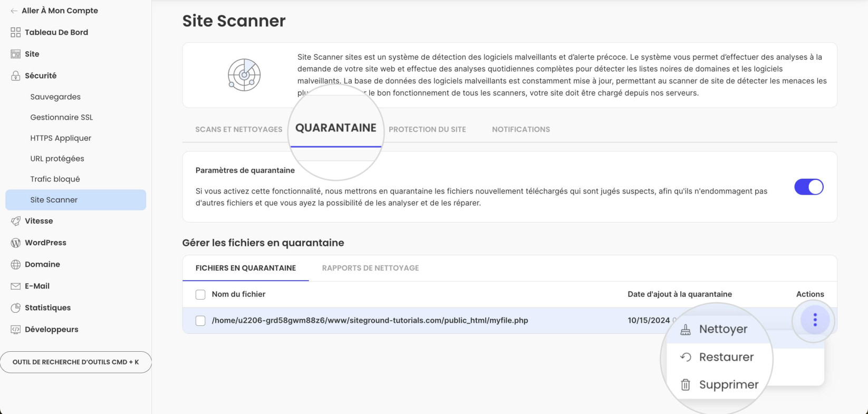Click the Vitesse rocket icon
868x414 pixels.
coord(16,221)
